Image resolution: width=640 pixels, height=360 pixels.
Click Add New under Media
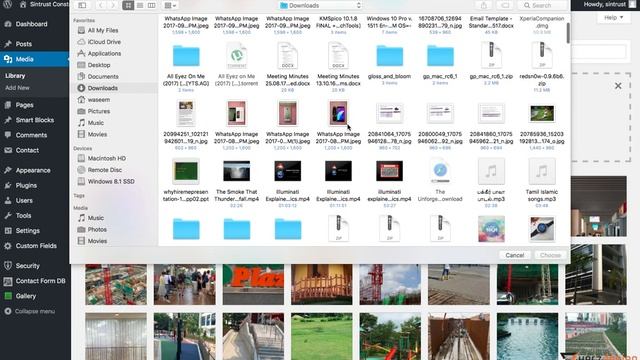(x=17, y=88)
